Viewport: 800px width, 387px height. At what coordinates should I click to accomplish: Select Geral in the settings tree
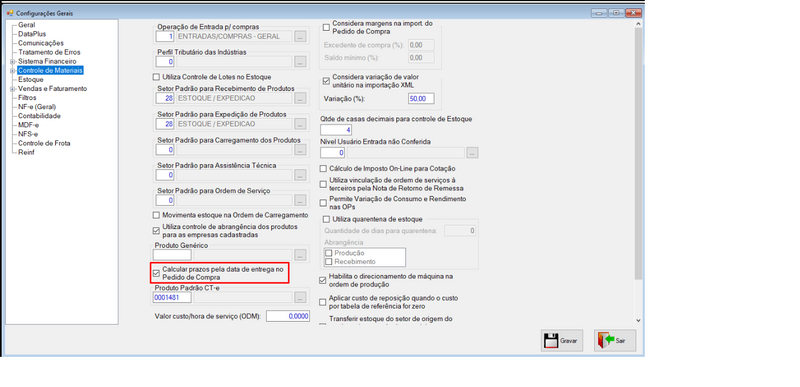[x=27, y=24]
